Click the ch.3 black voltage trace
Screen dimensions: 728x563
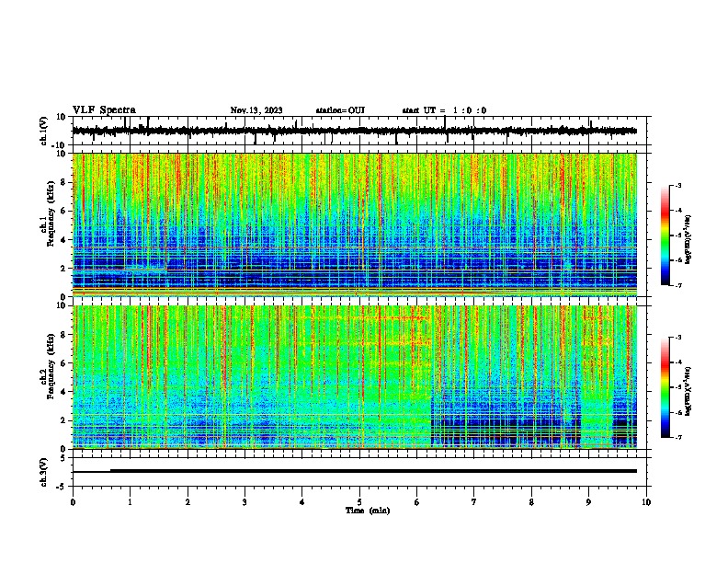click(x=354, y=471)
